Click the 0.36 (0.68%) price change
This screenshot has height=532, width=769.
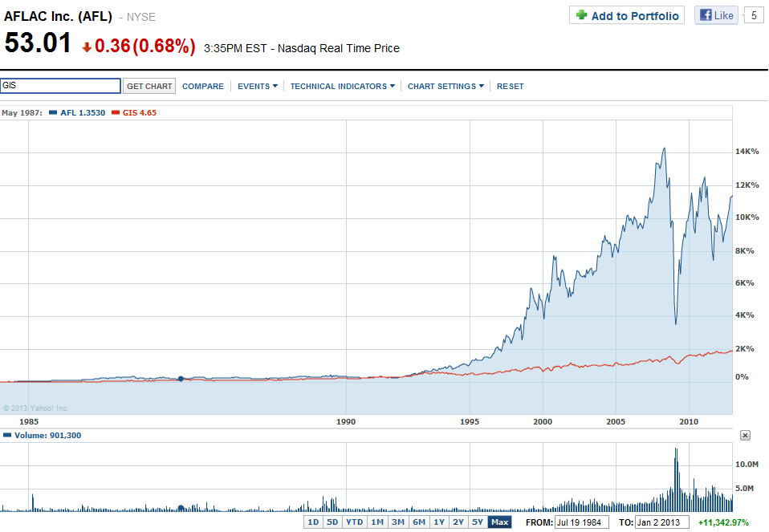tap(144, 46)
